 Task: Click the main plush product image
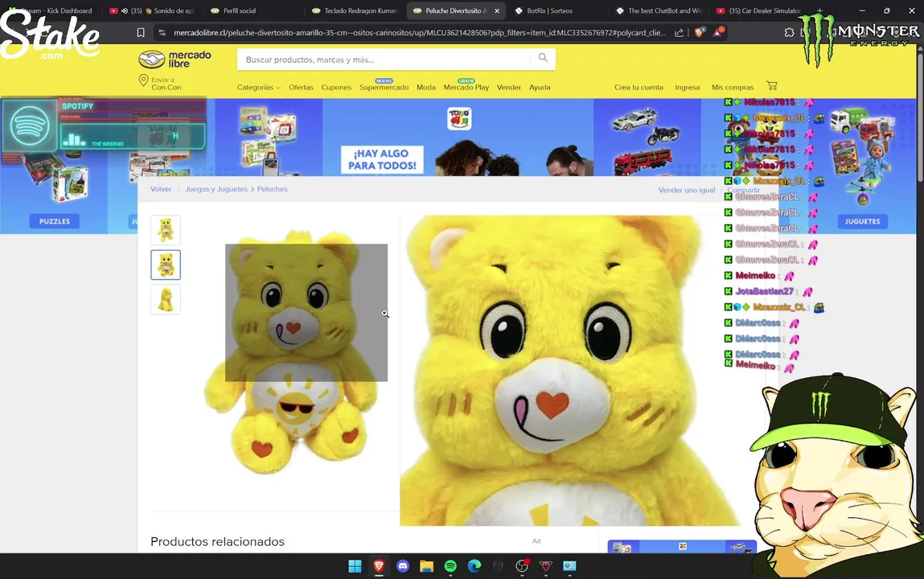click(293, 351)
